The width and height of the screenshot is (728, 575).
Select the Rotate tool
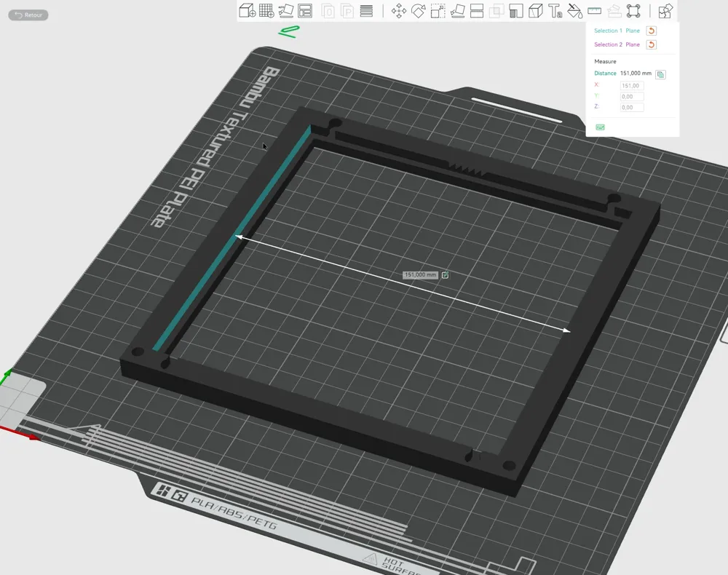point(419,11)
